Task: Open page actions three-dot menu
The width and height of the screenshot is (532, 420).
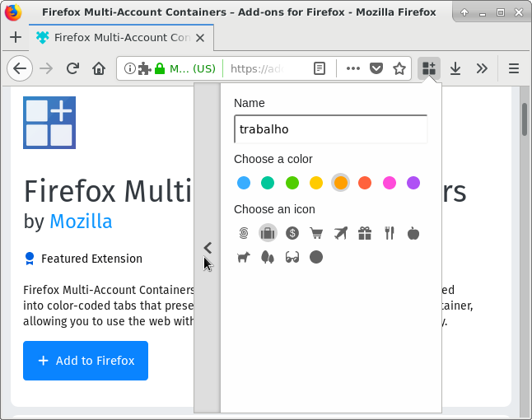Action: tap(352, 68)
